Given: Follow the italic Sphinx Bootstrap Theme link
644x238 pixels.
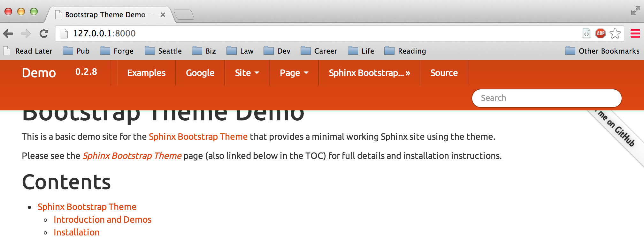Looking at the screenshot, I should tap(132, 156).
